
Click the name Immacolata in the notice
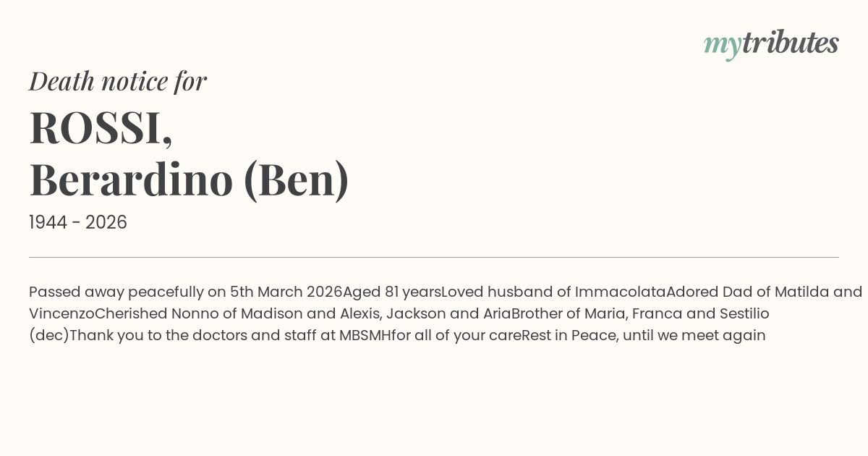tap(620, 292)
